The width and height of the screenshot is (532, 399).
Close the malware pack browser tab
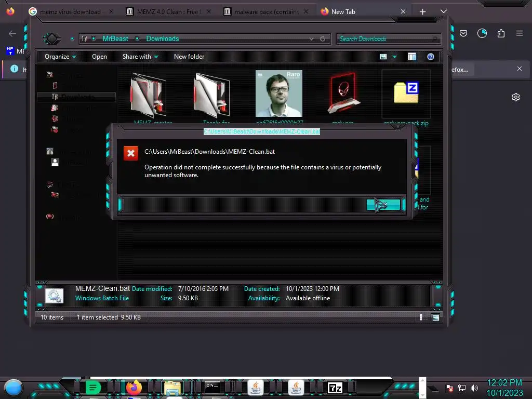[306, 11]
